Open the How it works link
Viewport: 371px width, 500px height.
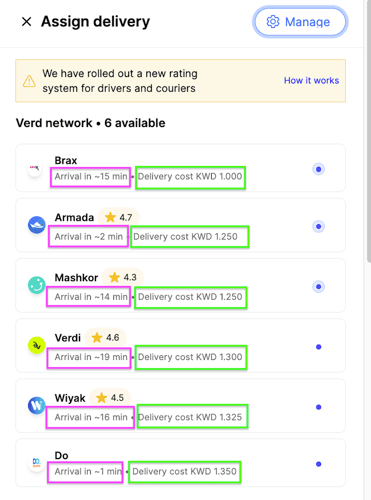(x=311, y=80)
